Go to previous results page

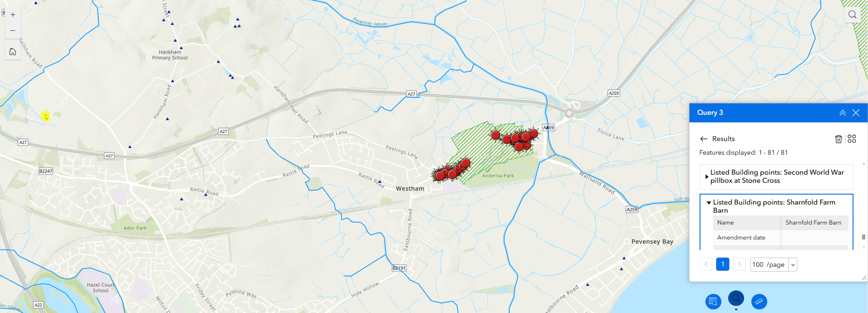pos(706,264)
